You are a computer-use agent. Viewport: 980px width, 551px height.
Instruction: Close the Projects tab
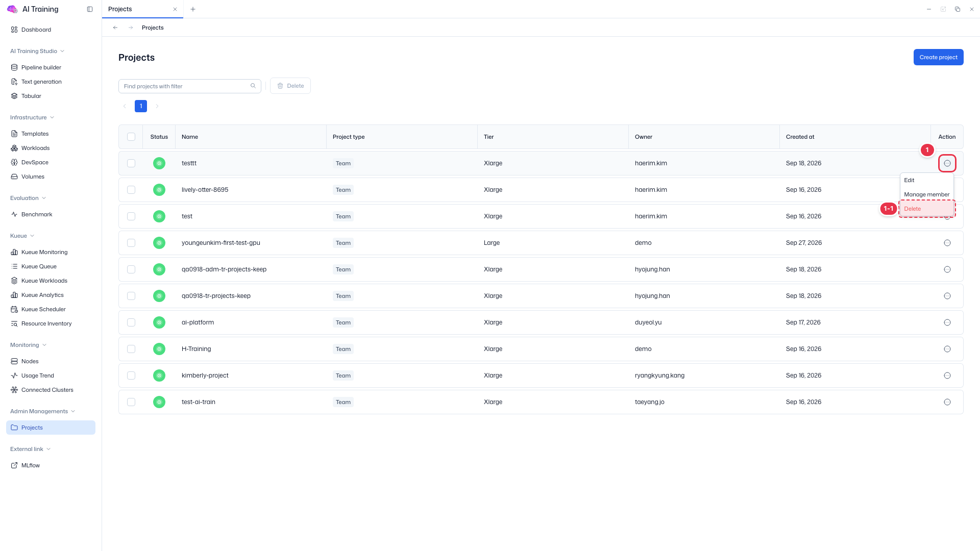pyautogui.click(x=175, y=9)
